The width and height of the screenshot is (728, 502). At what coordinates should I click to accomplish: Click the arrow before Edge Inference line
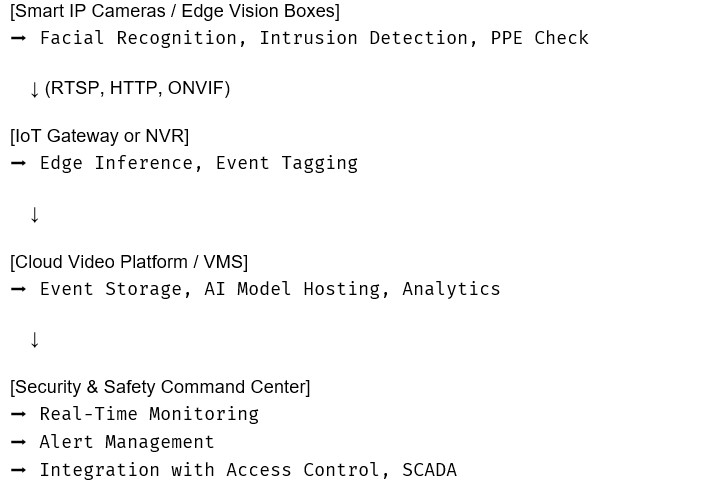point(18,163)
